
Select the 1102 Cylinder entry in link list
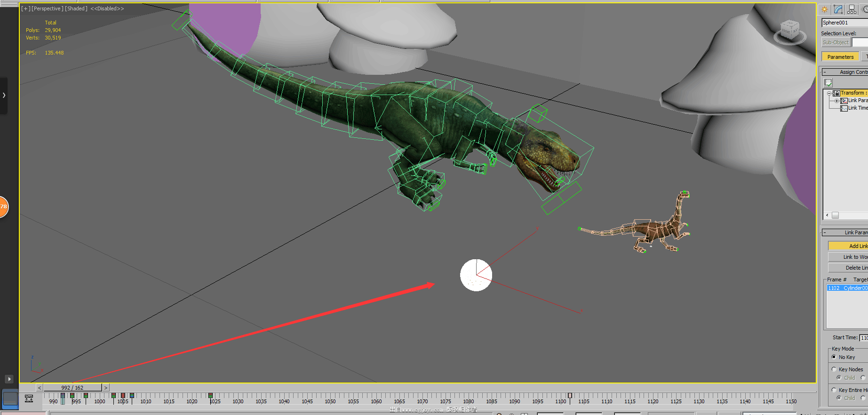(847, 288)
